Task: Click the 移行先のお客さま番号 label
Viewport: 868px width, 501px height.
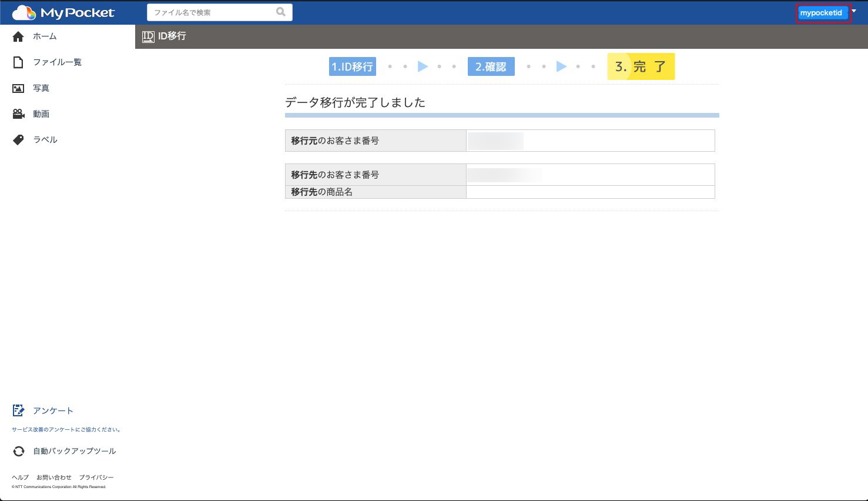Action: pos(335,175)
